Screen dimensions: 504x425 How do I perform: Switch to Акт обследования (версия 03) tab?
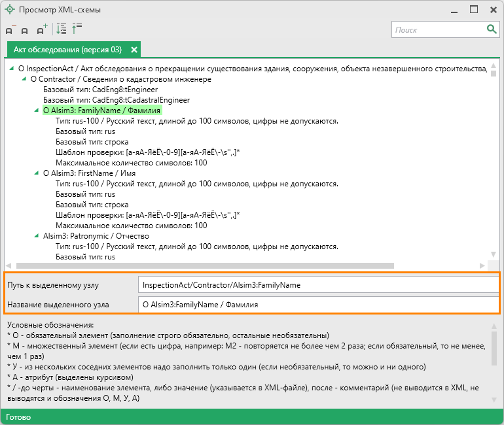(67, 50)
